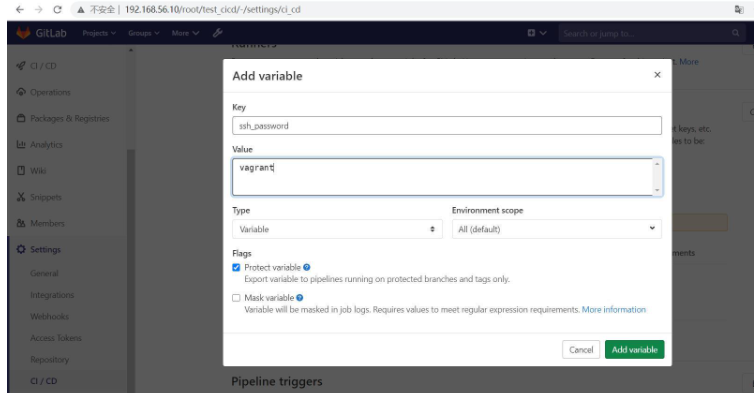The width and height of the screenshot is (756, 393).
Task: Uncheck the Protect variable checkbox
Action: [236, 268]
